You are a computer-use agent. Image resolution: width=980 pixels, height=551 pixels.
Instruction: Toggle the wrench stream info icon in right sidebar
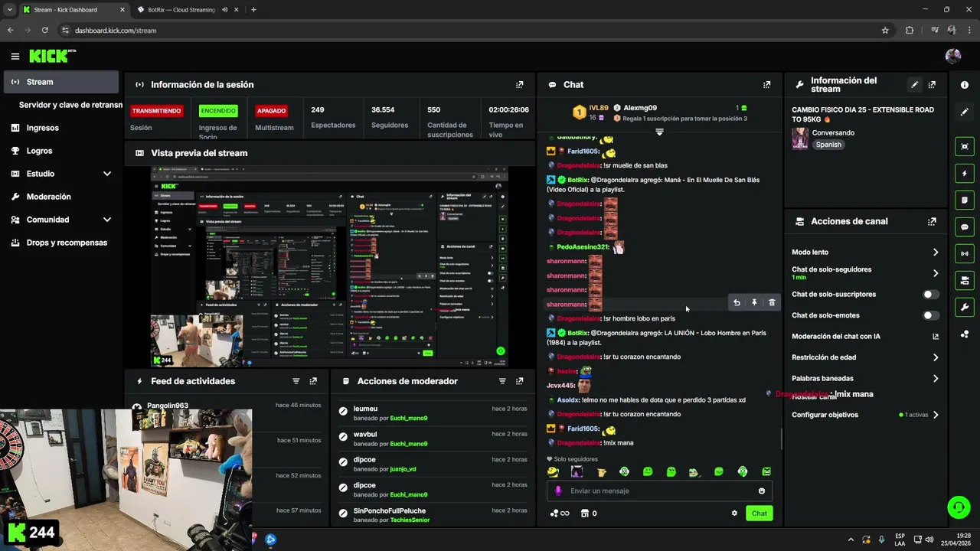coord(964,307)
